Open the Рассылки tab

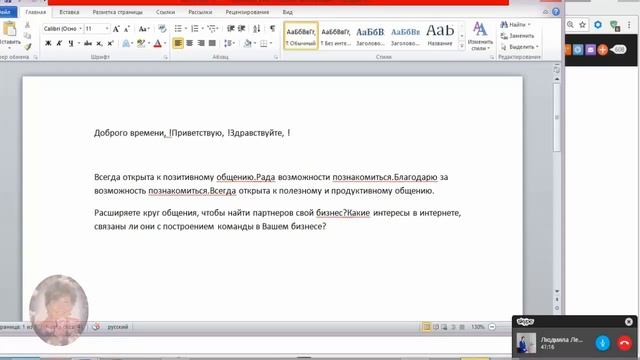coord(200,12)
